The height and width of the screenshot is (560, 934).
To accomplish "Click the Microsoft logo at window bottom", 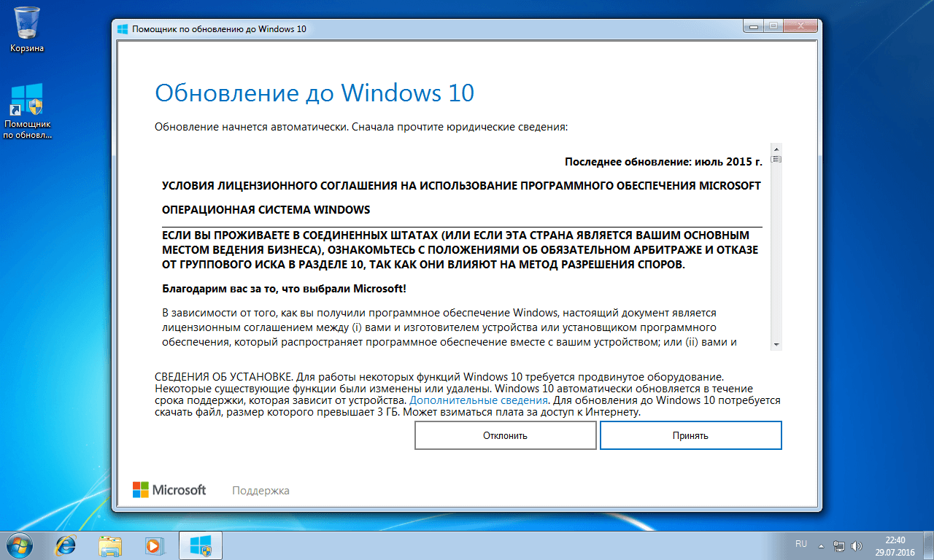I will click(x=169, y=490).
